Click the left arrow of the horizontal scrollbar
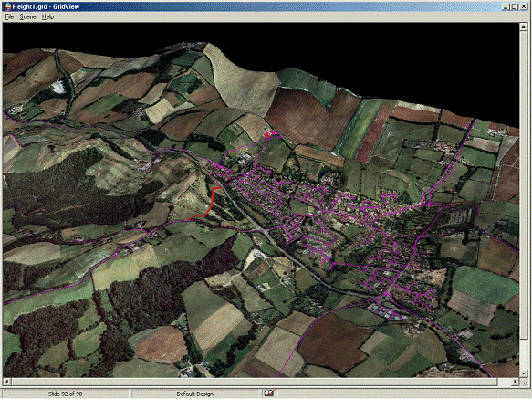532x399 pixels. tap(7, 382)
